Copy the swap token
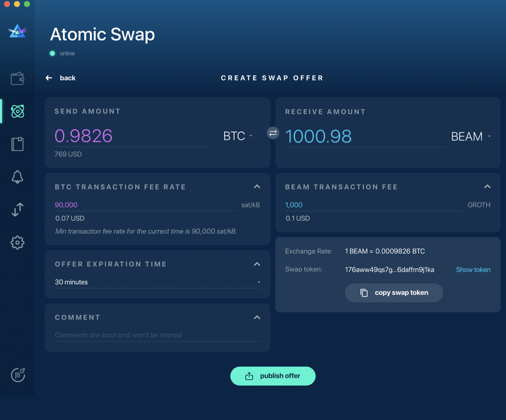The height and width of the screenshot is (420, 506). tap(394, 293)
